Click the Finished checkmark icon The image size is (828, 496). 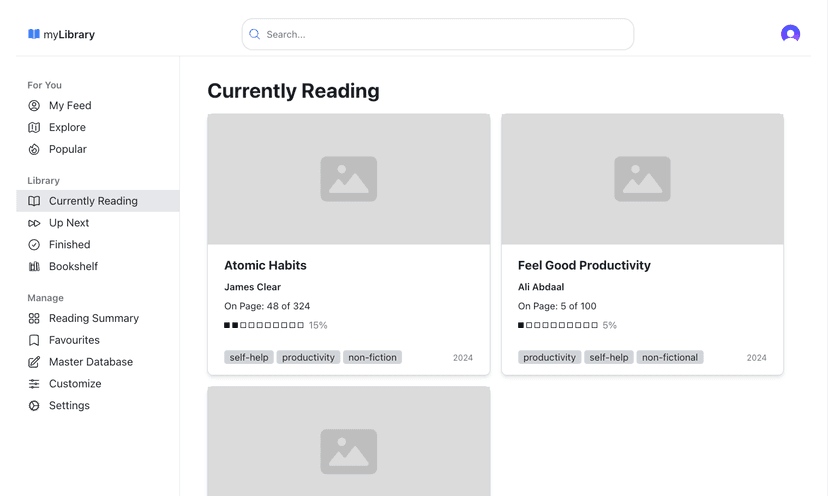click(34, 245)
